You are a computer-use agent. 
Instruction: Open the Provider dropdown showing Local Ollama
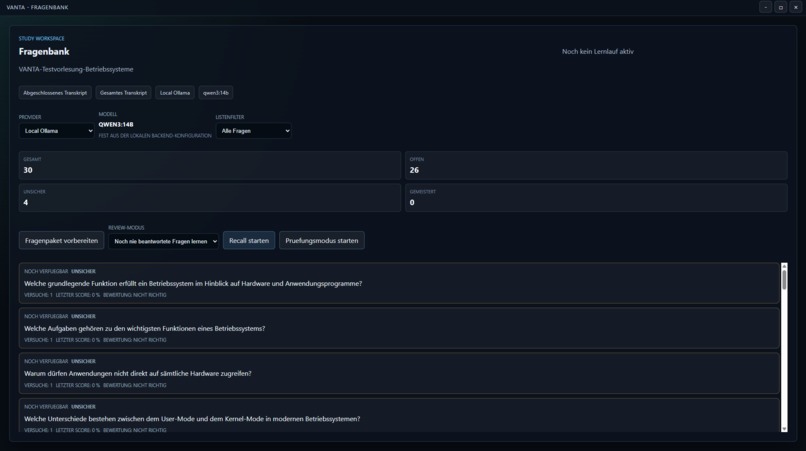coord(57,131)
